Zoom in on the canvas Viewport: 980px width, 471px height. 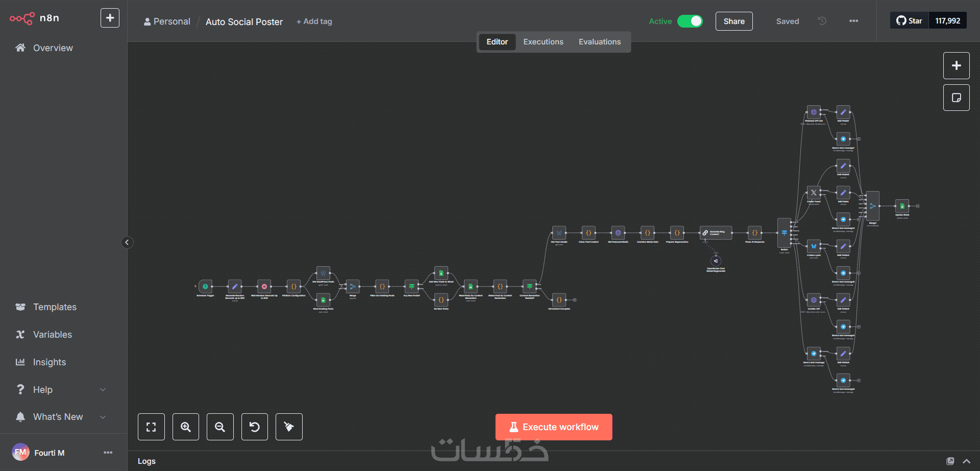(x=186, y=427)
